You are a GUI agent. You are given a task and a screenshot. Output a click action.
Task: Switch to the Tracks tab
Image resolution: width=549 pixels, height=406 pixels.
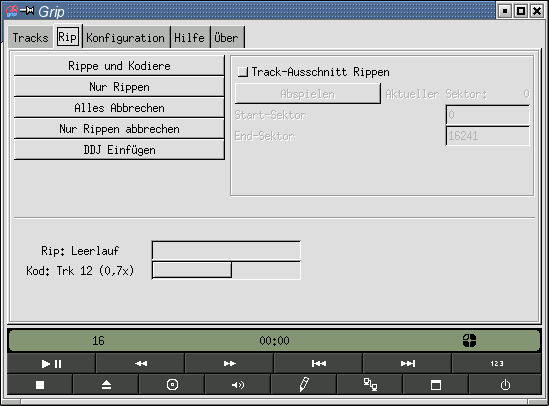click(x=30, y=37)
